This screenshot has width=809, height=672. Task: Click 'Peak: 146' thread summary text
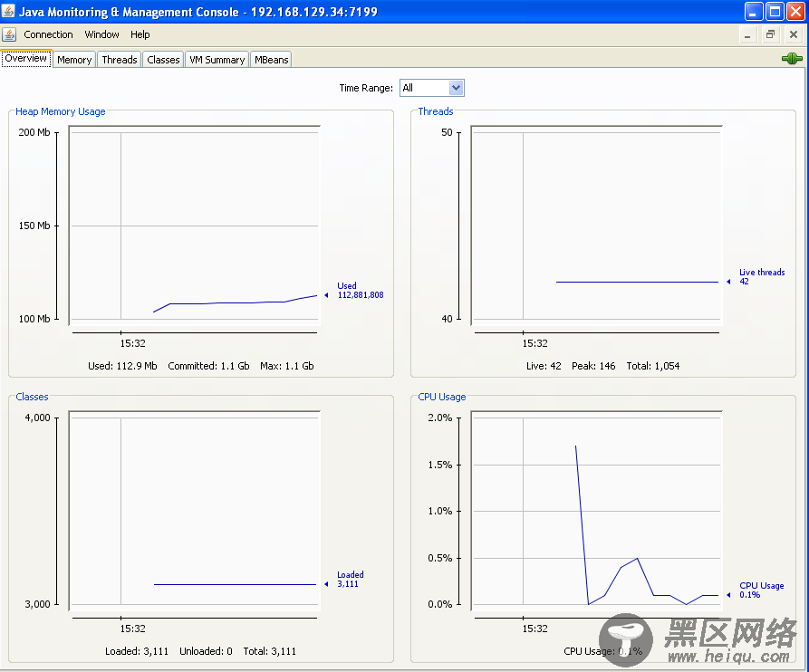593,366
